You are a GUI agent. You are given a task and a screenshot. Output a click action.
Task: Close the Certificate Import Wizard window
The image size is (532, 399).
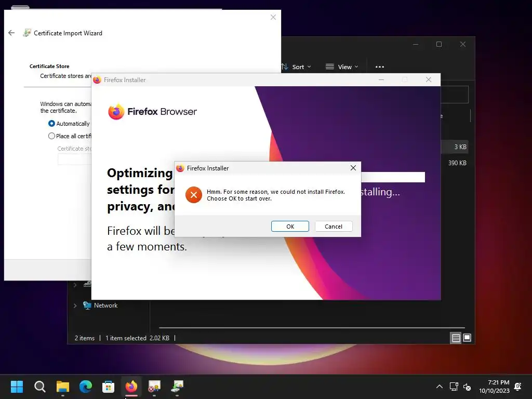pos(273,17)
